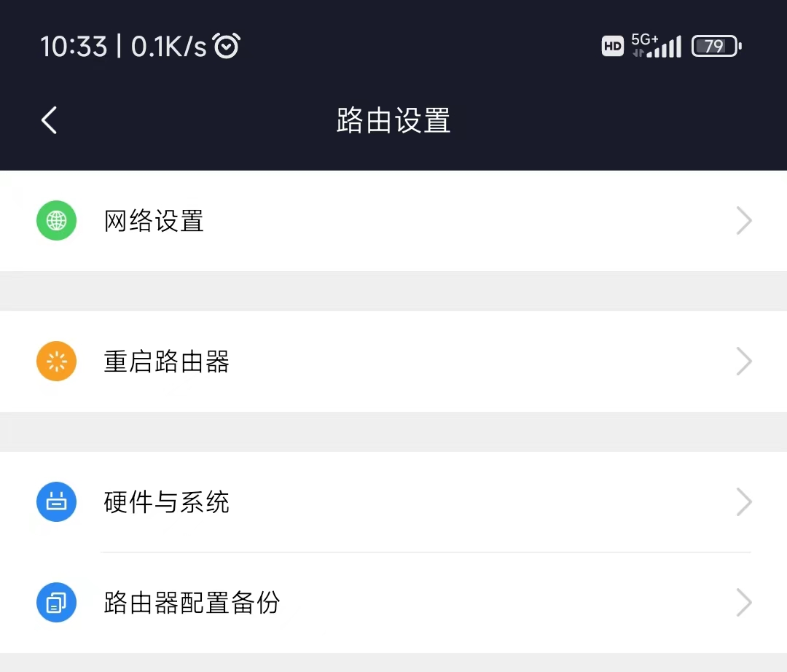Tap the 重启路由器 row

[166, 361]
